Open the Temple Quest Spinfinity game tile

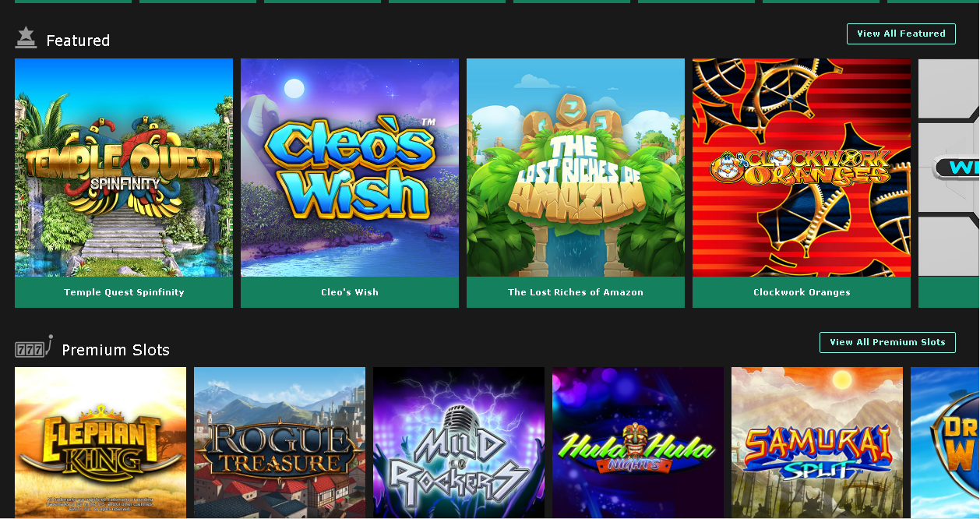click(x=124, y=168)
